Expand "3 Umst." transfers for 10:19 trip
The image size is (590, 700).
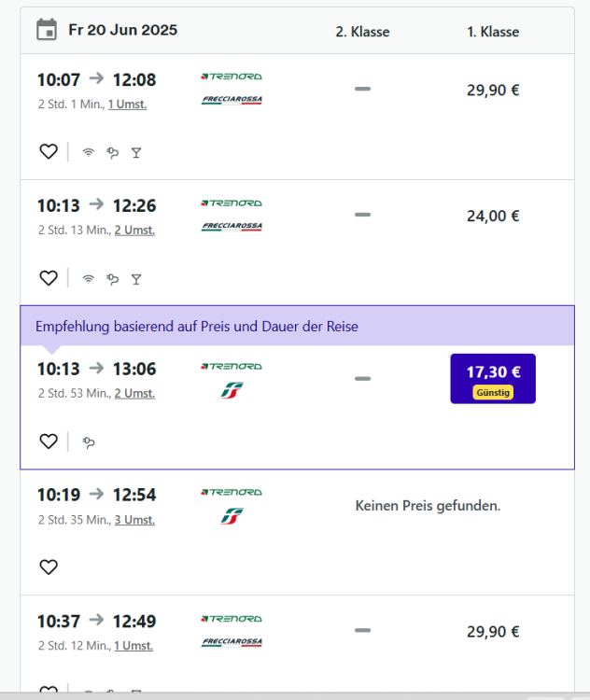tap(134, 520)
